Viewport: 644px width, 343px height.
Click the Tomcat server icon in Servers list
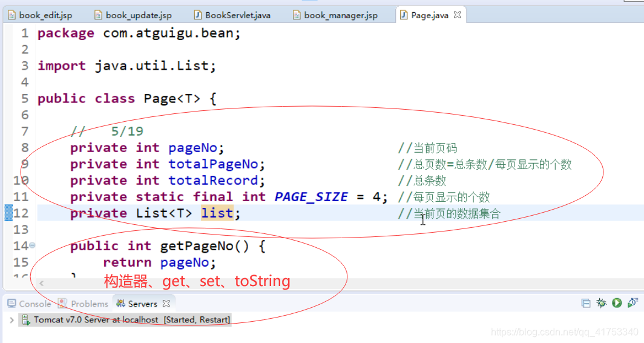click(26, 319)
